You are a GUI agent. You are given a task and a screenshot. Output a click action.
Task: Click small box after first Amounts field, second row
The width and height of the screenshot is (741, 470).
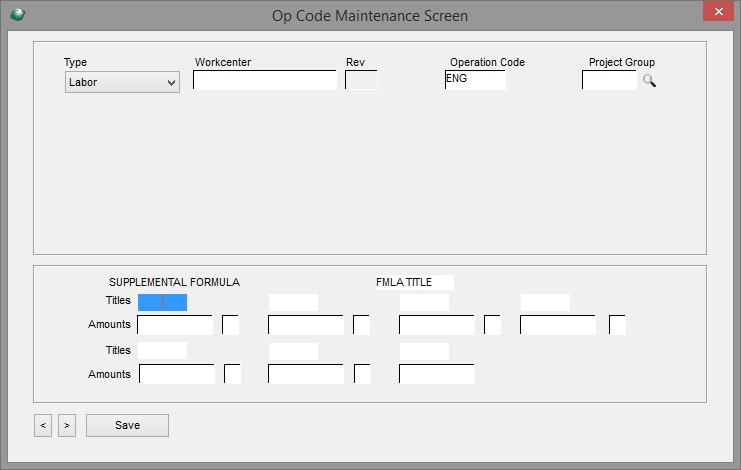tap(233, 374)
